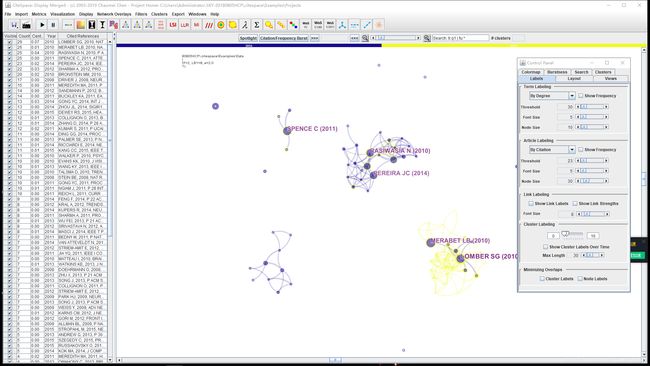Open the Term Labeling By Degree dropdown
This screenshot has height=366, width=650.
pos(552,96)
